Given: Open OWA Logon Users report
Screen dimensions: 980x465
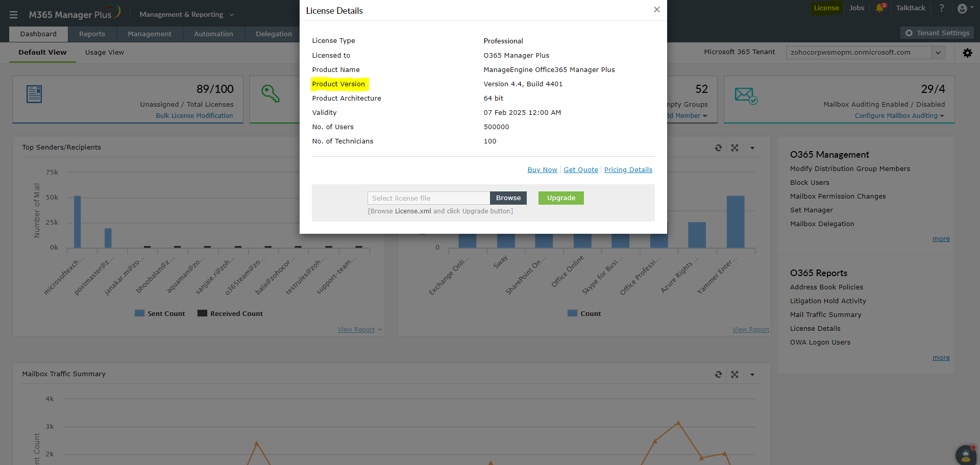Looking at the screenshot, I should pyautogui.click(x=820, y=342).
